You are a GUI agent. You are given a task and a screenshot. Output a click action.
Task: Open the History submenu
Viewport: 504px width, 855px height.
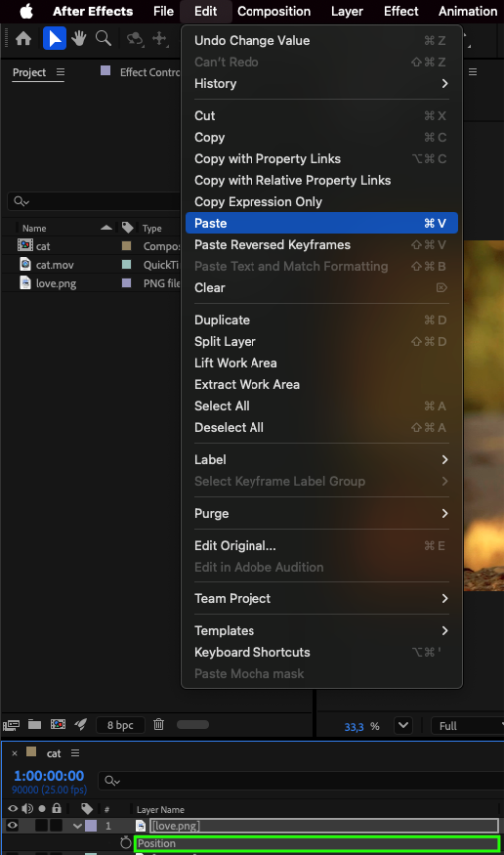[321, 83]
